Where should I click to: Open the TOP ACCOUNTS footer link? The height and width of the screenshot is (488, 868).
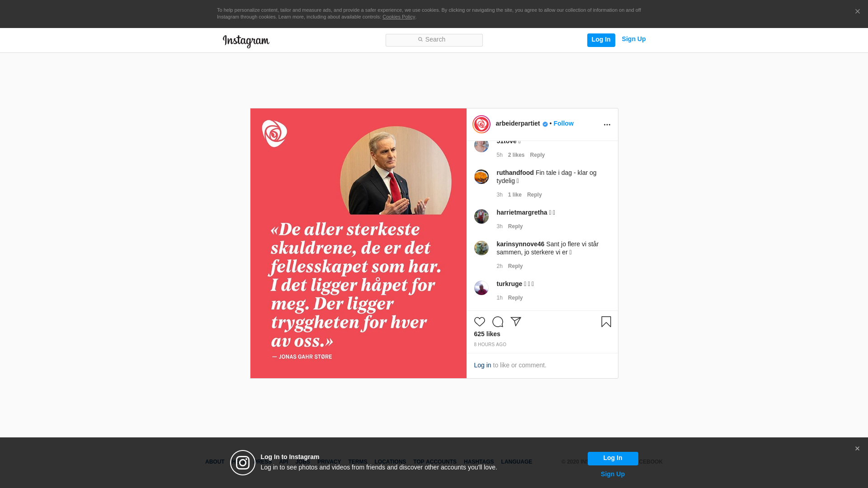[434, 462]
